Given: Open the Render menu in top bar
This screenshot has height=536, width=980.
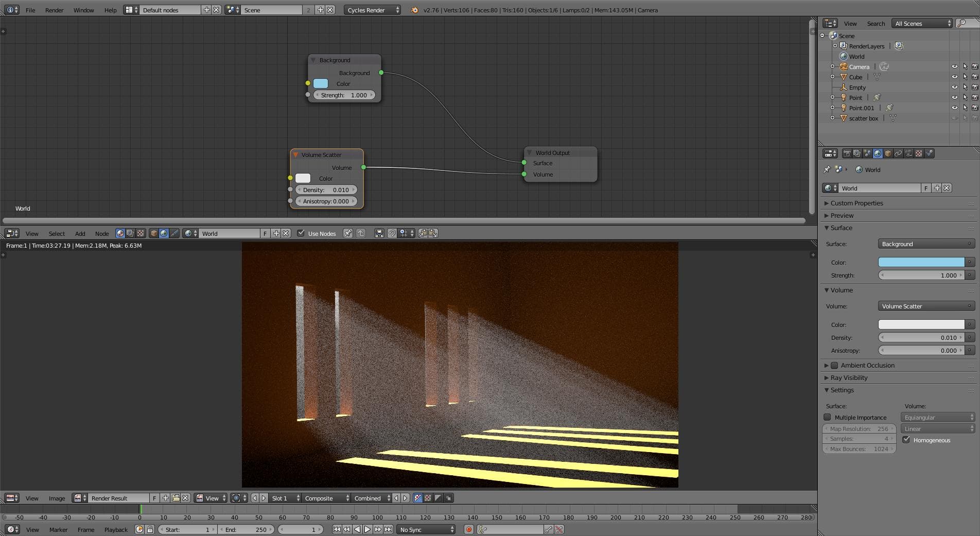Looking at the screenshot, I should [54, 10].
